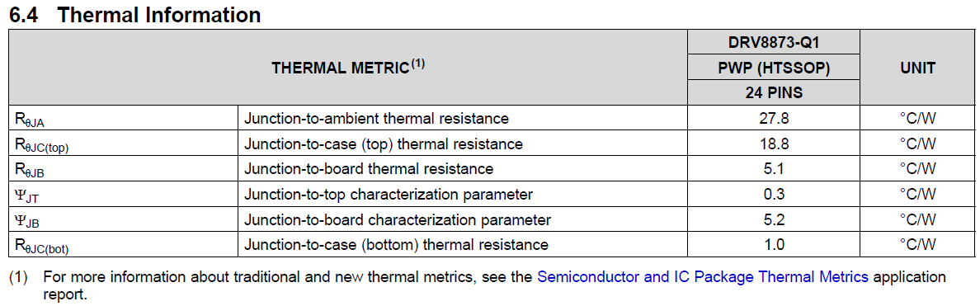Click the 27.8 value cell

click(774, 117)
